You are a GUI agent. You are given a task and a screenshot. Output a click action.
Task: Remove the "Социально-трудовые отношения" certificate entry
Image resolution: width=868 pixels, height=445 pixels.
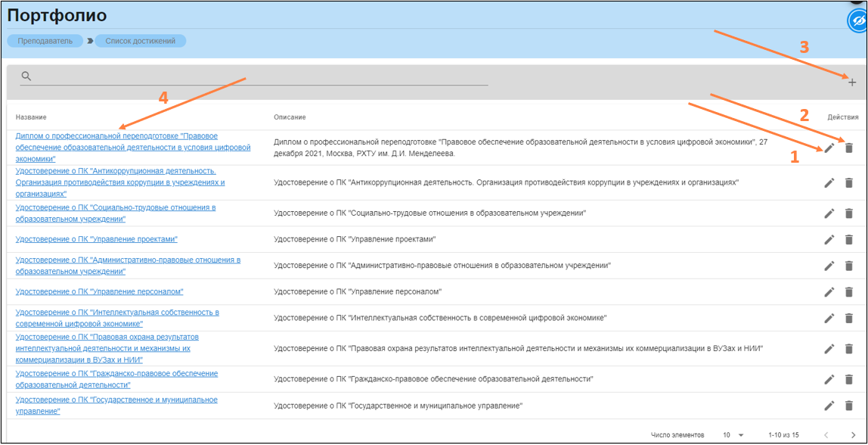click(x=848, y=213)
